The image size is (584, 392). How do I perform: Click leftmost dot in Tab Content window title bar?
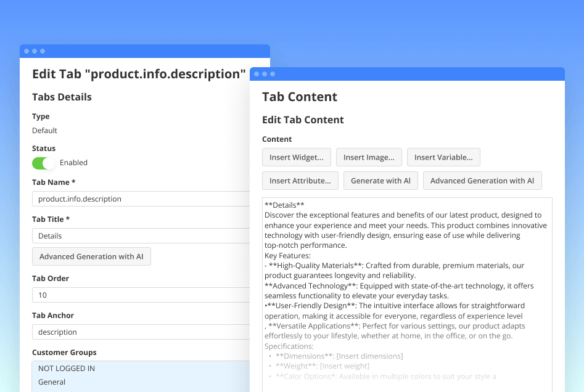(x=257, y=74)
